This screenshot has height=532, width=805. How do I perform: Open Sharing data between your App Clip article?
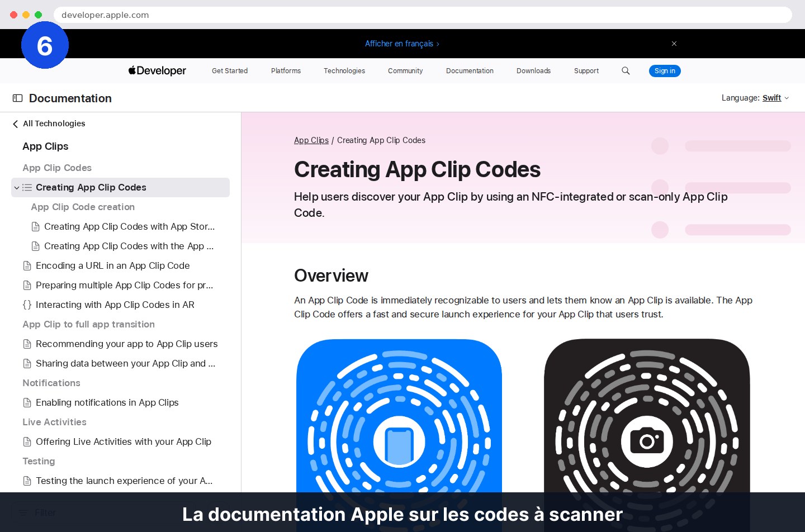click(125, 363)
